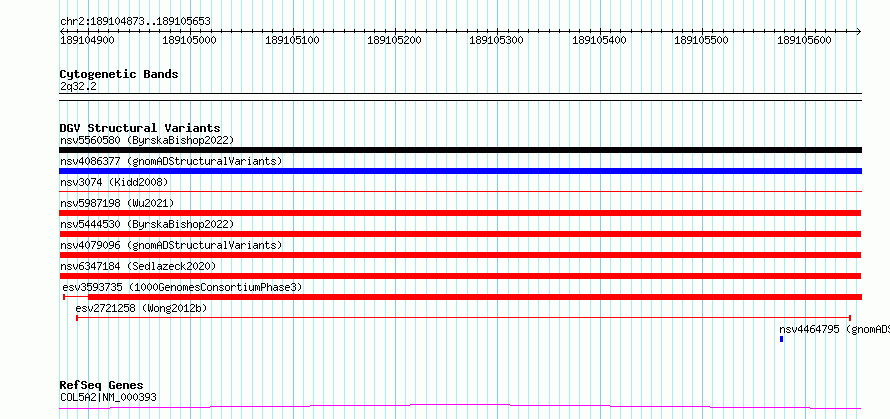890x419 pixels.
Task: Select the magenta COL5A2 gene track line
Action: click(460, 407)
